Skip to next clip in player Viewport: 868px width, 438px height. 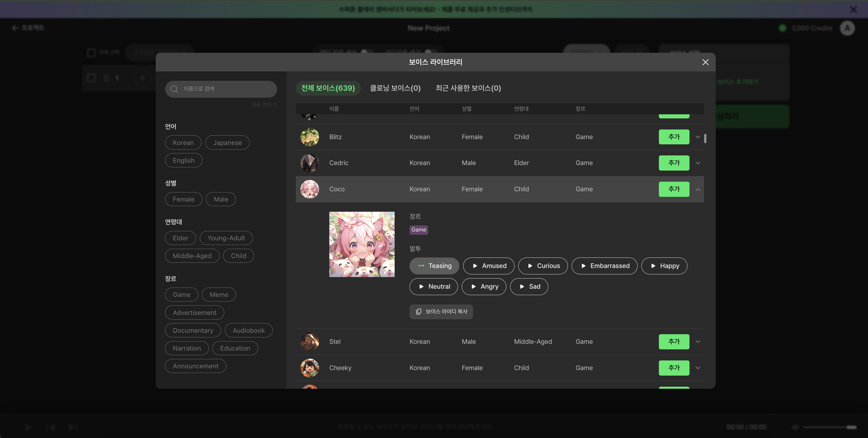click(x=73, y=427)
